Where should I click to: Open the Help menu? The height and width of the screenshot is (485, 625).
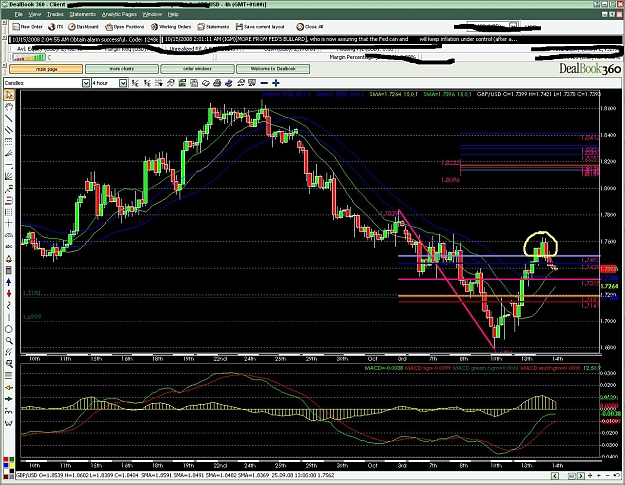point(173,14)
